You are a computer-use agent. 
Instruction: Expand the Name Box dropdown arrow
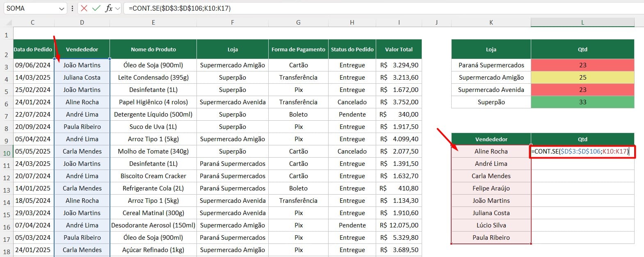62,9
